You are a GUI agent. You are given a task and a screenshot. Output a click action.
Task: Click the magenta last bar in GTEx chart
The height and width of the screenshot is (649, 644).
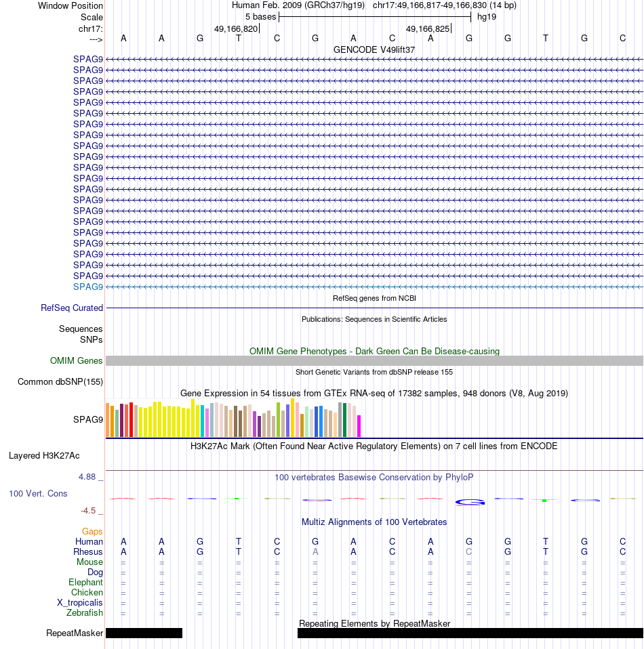point(359,426)
